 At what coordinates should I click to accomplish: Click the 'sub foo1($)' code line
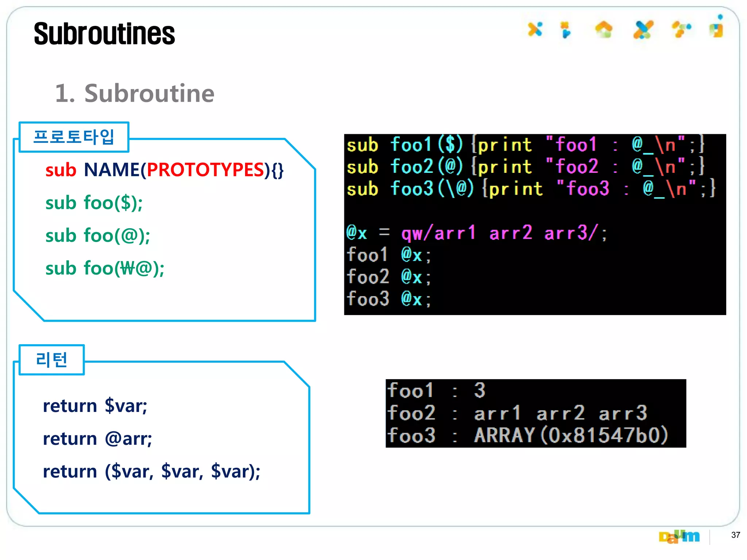click(x=525, y=145)
